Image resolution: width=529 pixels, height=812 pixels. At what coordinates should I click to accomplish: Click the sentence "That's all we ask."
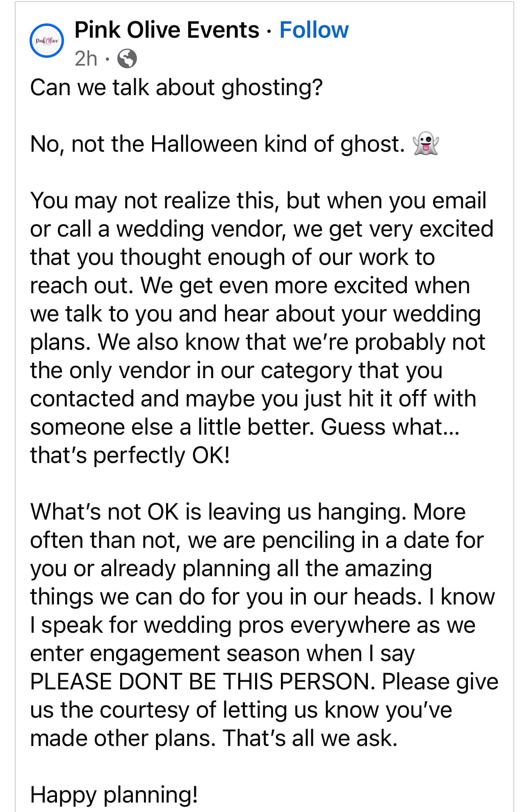[310, 738]
